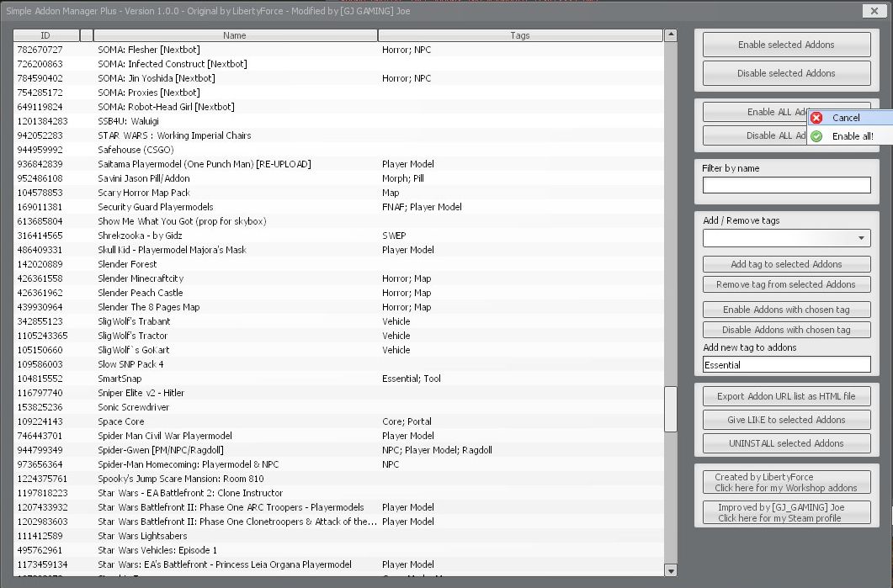Select 'Scary Horror Map Pack' row
Screen dimensions: 893x588
point(338,193)
